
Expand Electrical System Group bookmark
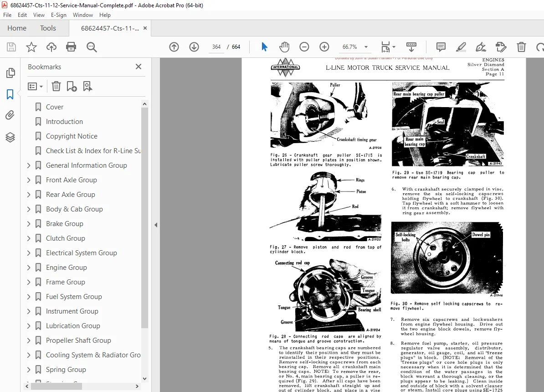[x=29, y=253]
